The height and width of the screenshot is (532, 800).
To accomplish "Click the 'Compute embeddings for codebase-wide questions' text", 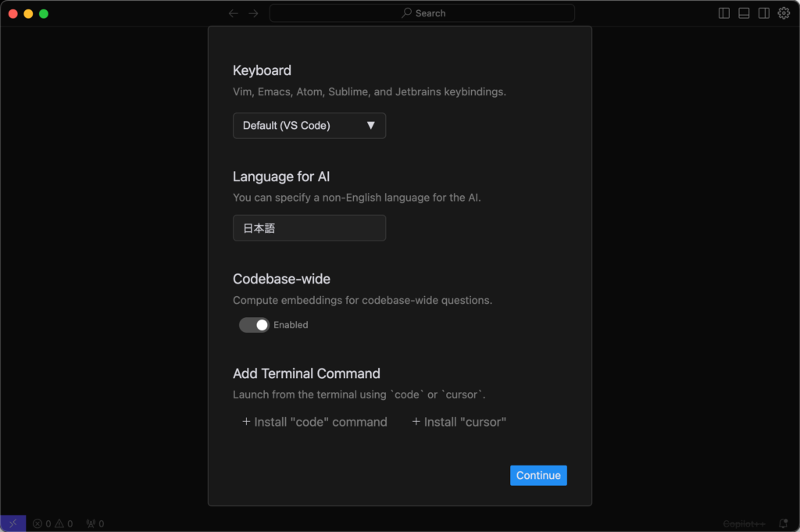I will pos(362,301).
